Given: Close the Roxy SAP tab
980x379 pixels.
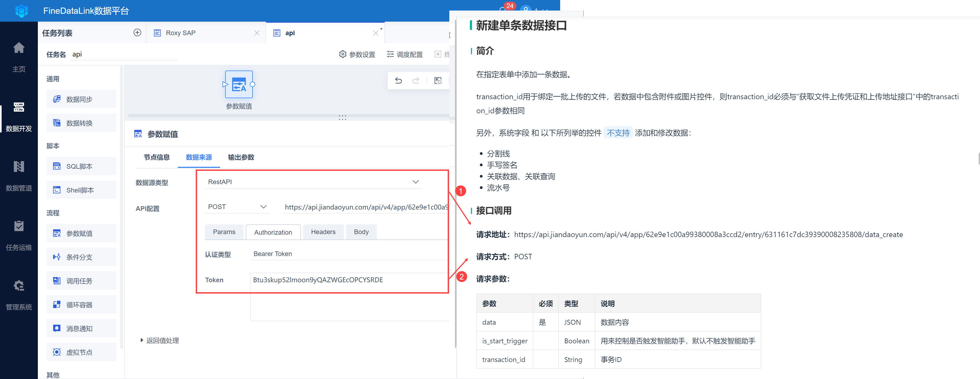Looking at the screenshot, I should [x=257, y=33].
